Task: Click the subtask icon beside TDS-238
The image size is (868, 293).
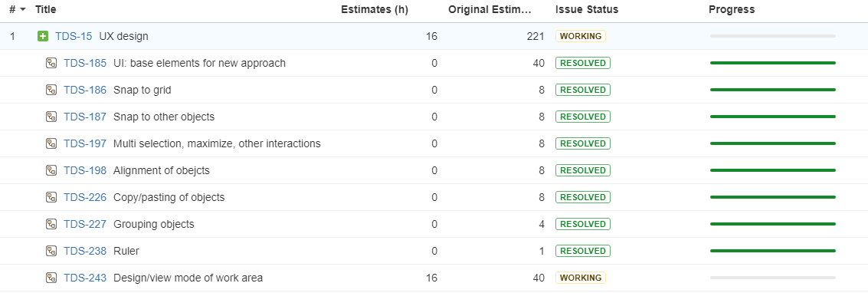Action: click(x=51, y=251)
